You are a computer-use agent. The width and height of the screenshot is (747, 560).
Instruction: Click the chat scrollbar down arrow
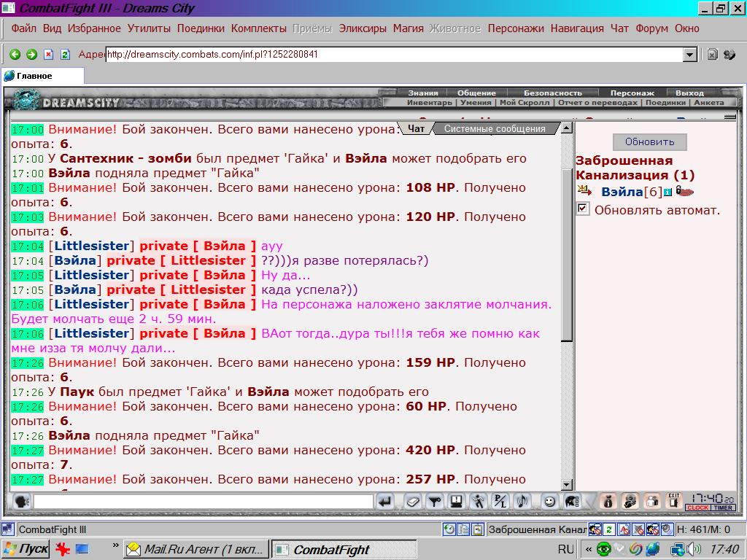point(566,485)
